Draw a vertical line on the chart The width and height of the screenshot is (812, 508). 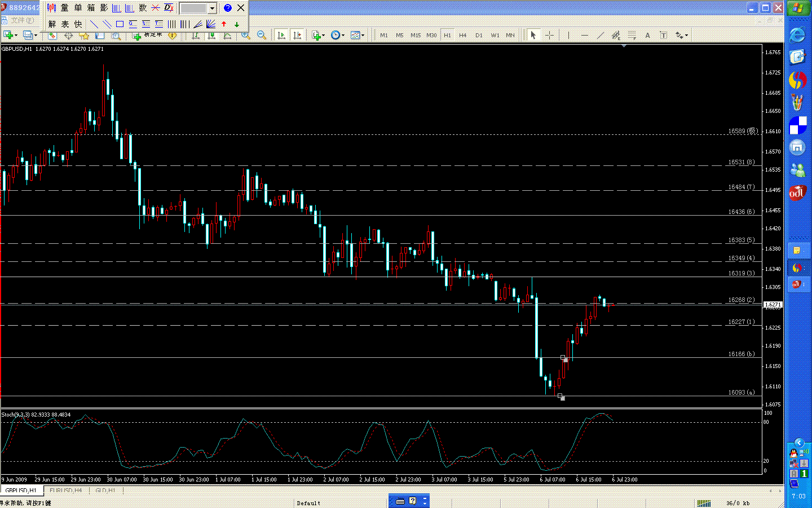(x=568, y=35)
